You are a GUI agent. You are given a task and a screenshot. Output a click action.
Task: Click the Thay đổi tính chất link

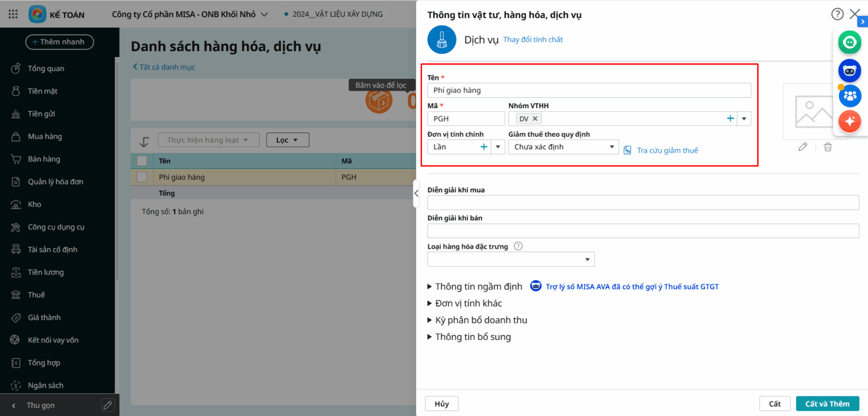[x=533, y=40]
